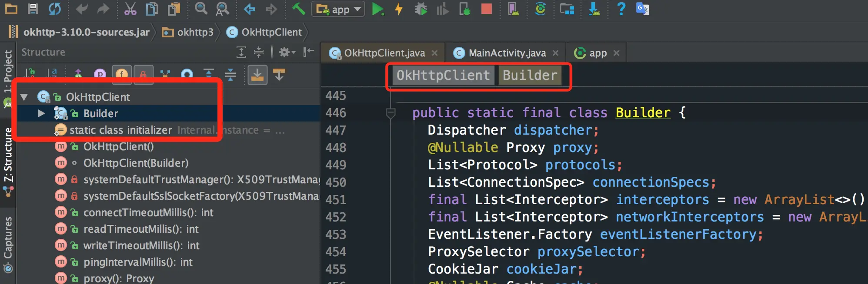Click the Cut scissors icon

(130, 9)
